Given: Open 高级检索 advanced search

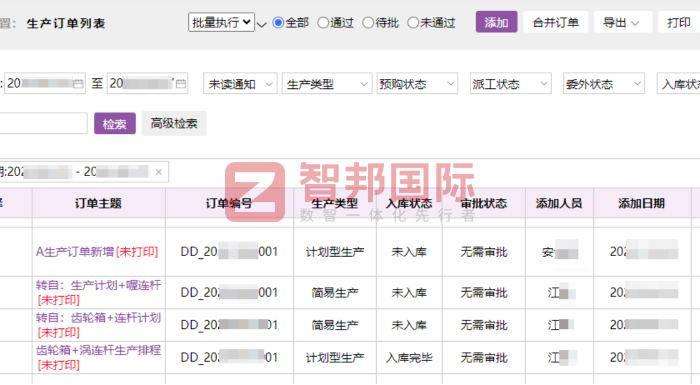Looking at the screenshot, I should click(x=174, y=123).
